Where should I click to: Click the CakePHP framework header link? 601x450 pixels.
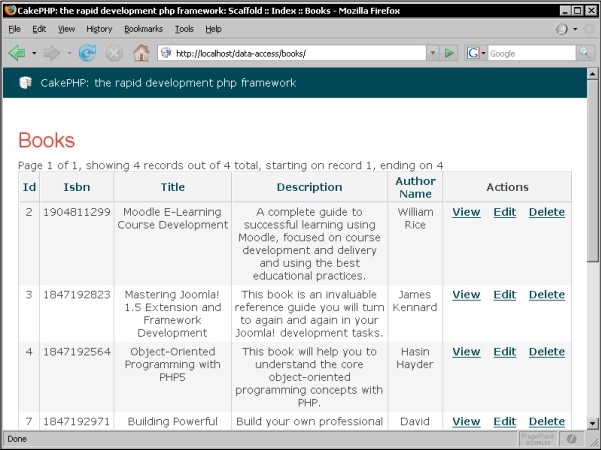tap(168, 83)
